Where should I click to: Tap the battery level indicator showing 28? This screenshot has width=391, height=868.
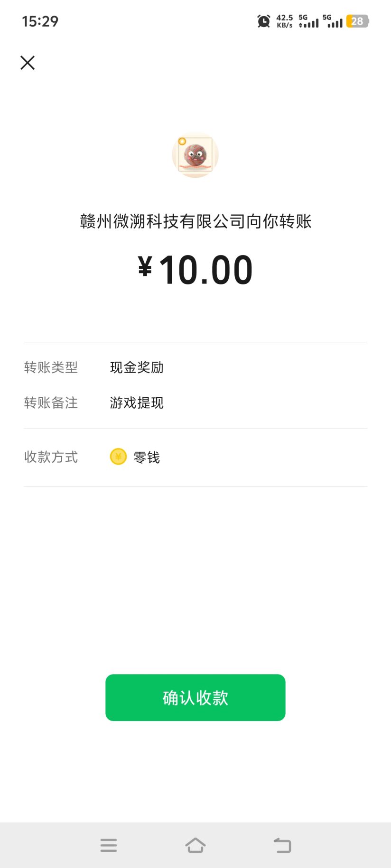(358, 21)
